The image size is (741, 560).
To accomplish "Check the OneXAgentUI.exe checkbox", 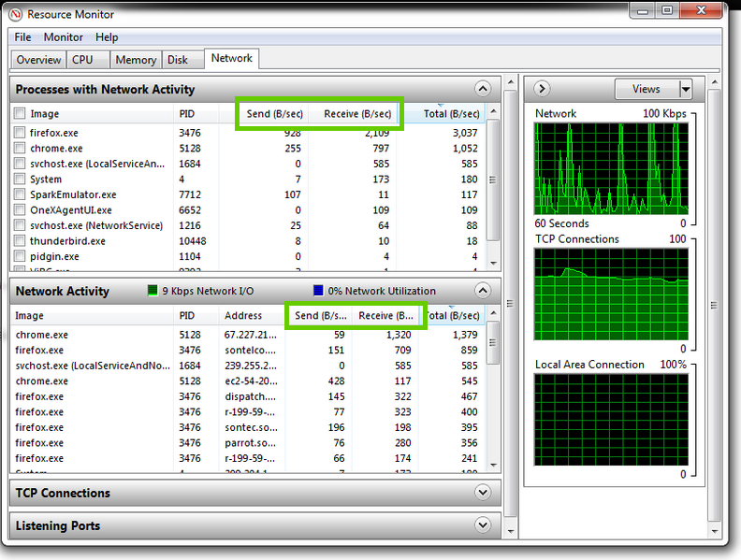I will [20, 209].
